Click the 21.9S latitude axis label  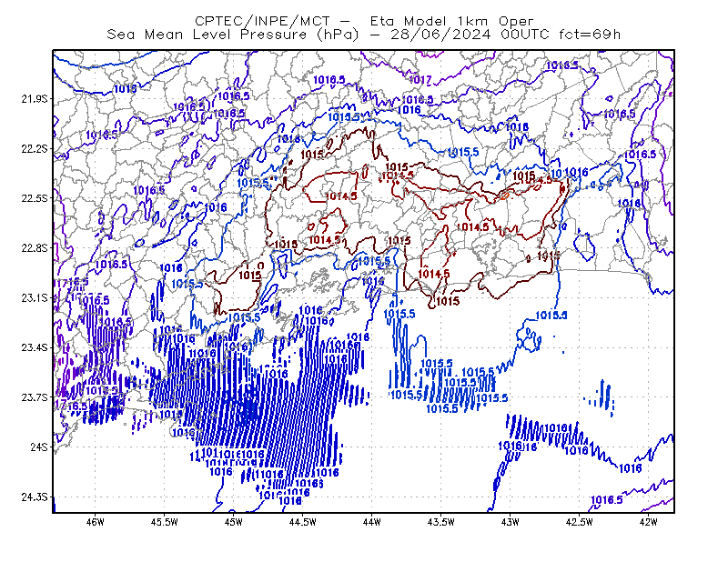(34, 99)
